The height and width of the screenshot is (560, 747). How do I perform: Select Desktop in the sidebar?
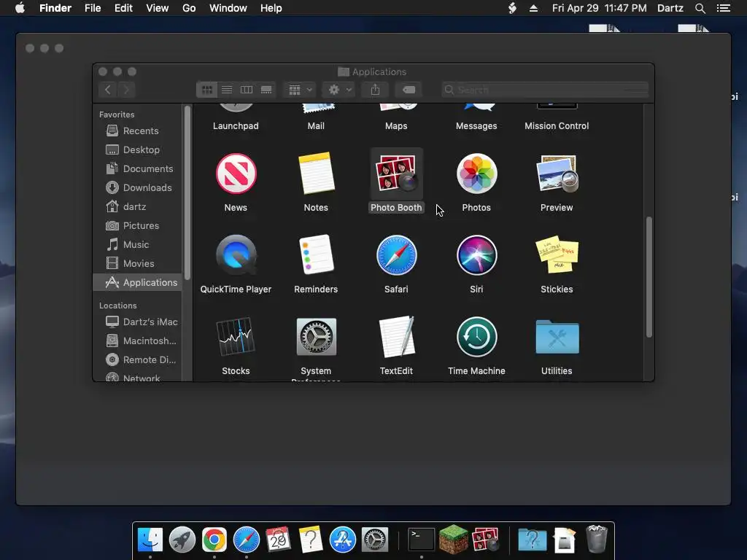coord(137,149)
